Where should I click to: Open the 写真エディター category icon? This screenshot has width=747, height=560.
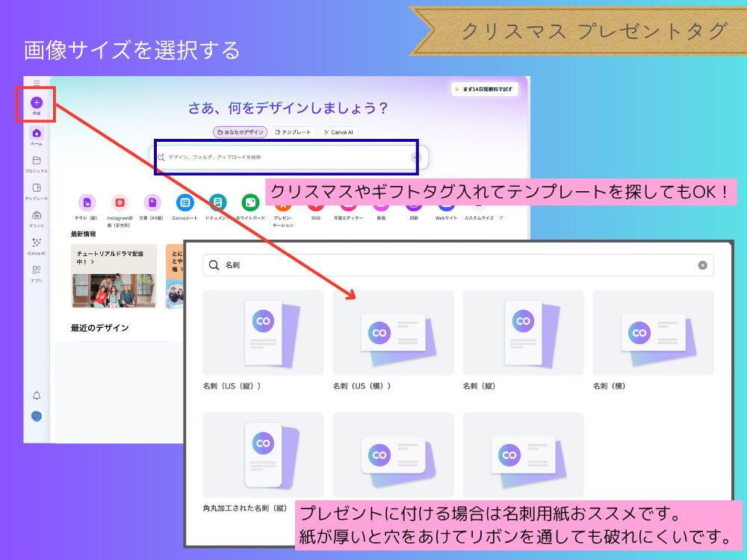350,202
